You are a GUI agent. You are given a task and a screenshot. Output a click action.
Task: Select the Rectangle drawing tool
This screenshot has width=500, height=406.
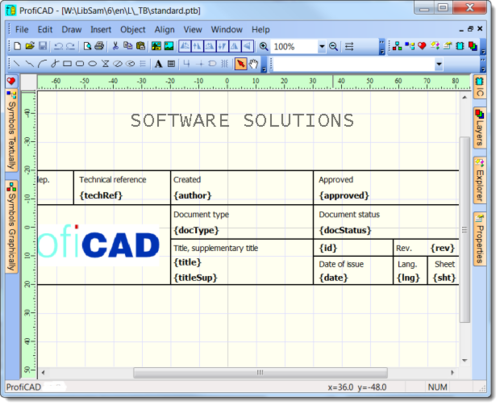[67, 64]
